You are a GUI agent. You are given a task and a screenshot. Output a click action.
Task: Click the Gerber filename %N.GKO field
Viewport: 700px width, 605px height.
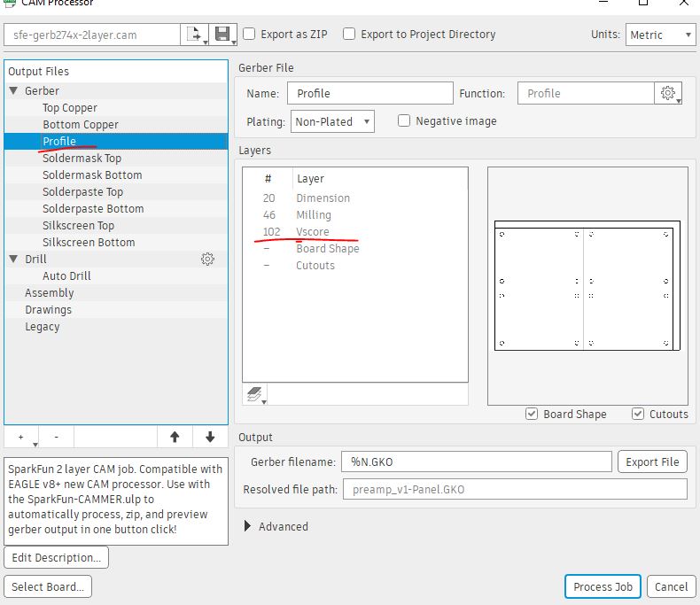tap(477, 462)
